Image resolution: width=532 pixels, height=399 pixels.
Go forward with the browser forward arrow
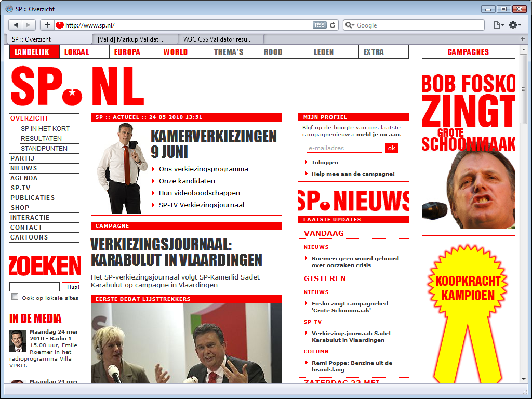[29, 25]
